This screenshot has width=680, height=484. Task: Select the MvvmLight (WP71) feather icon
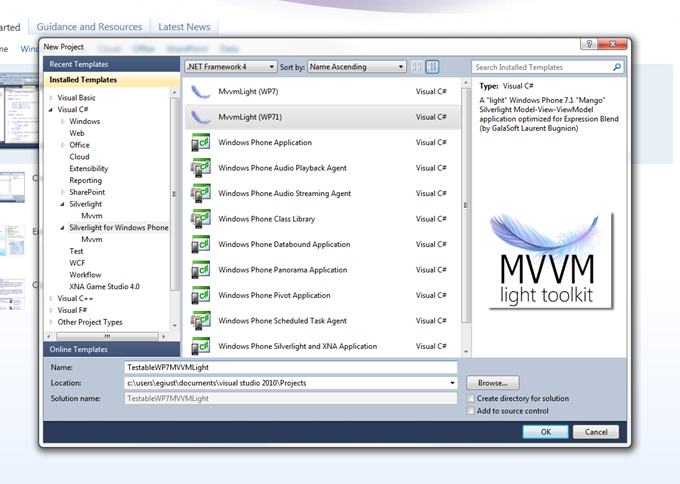(200, 117)
